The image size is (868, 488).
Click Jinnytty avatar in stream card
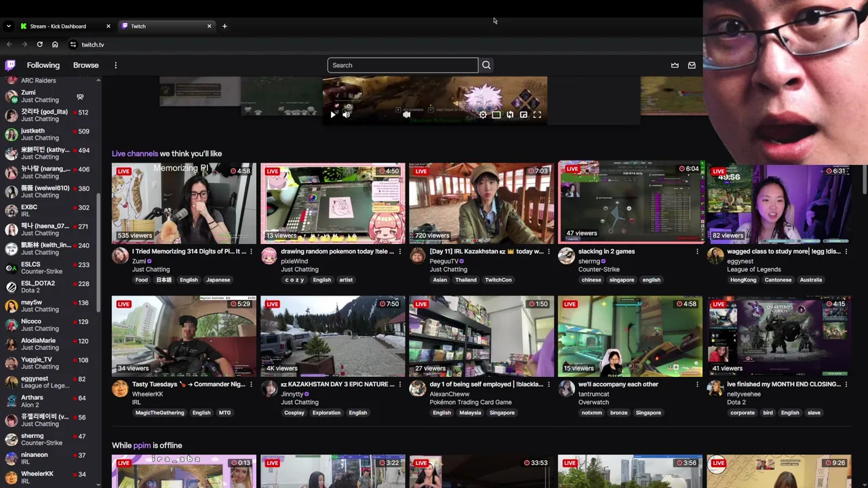click(269, 388)
